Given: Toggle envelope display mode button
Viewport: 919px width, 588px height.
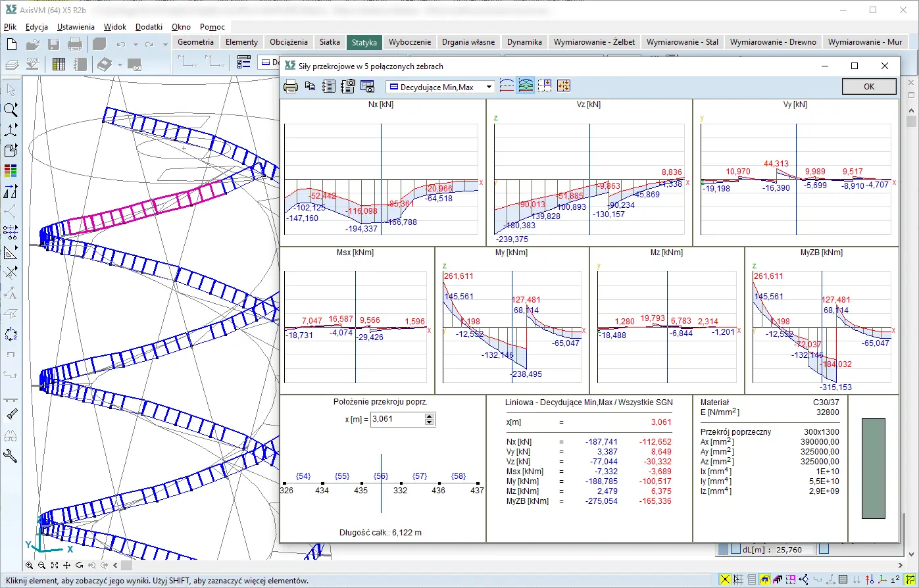Looking at the screenshot, I should coord(526,86).
